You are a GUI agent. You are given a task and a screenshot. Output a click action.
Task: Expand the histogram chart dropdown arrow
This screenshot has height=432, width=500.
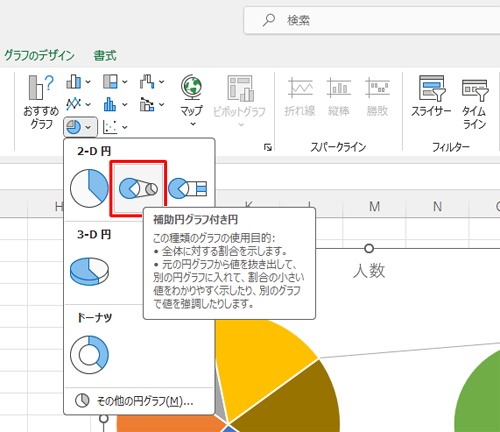coord(125,104)
